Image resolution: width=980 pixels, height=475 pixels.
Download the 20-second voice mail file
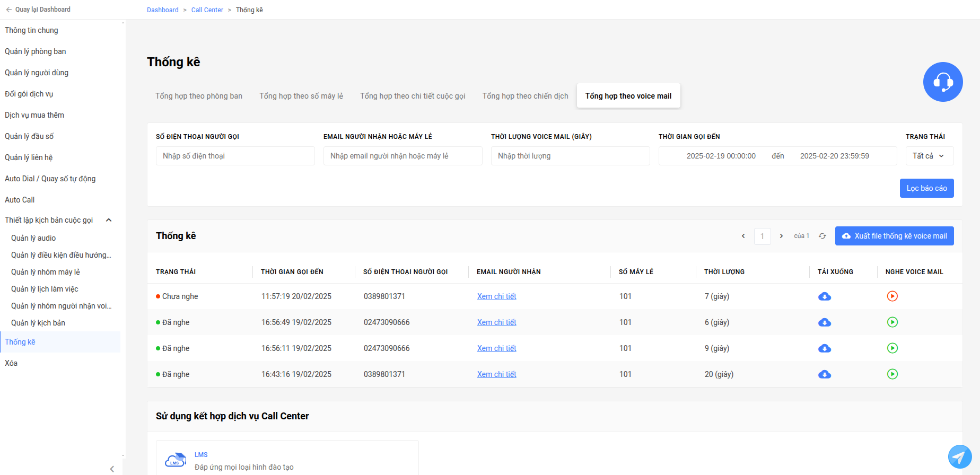tap(825, 374)
